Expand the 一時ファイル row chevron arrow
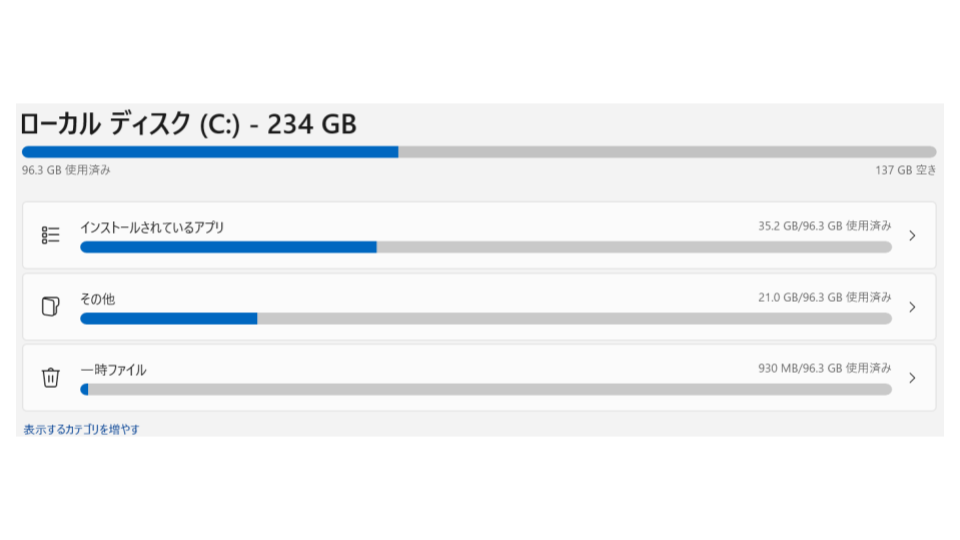This screenshot has height=540, width=960. point(911,378)
